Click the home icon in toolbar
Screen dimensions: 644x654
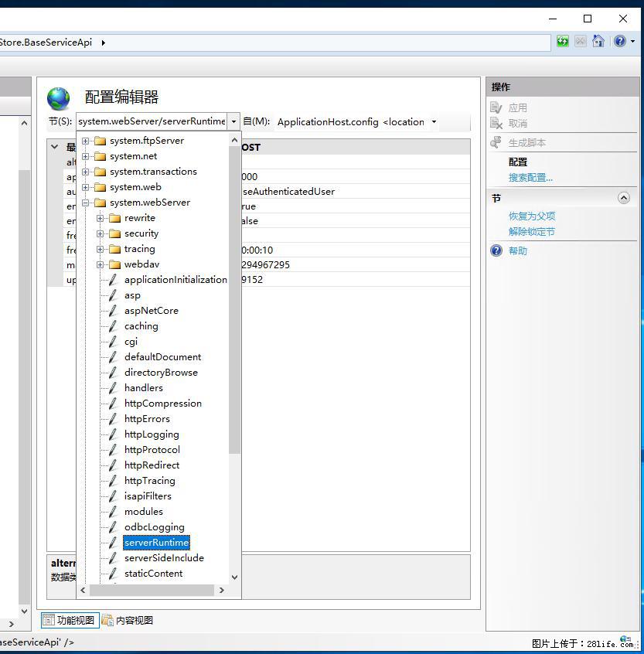click(x=598, y=42)
